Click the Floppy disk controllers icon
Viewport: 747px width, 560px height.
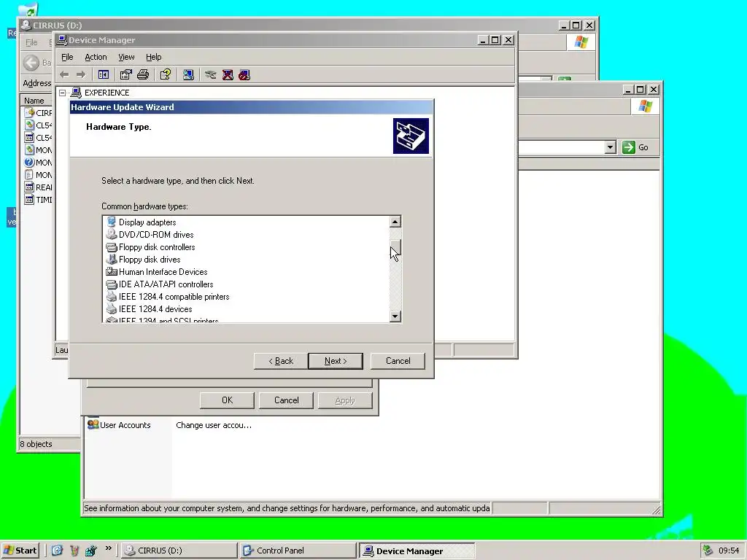coord(112,246)
